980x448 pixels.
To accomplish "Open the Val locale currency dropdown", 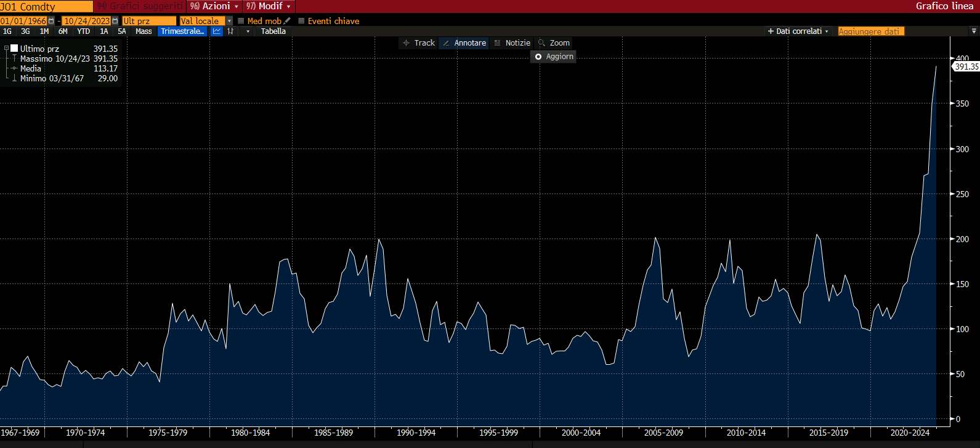I will click(x=230, y=21).
